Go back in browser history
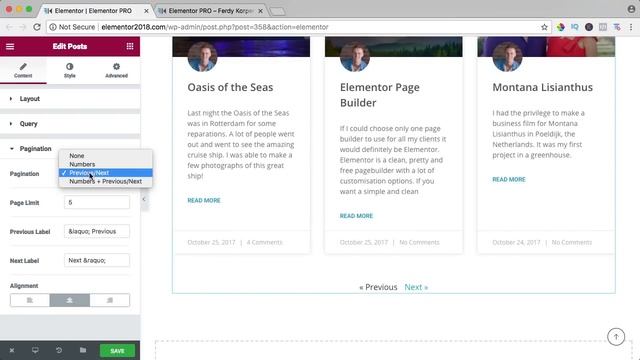The image size is (640, 360). pyautogui.click(x=9, y=27)
